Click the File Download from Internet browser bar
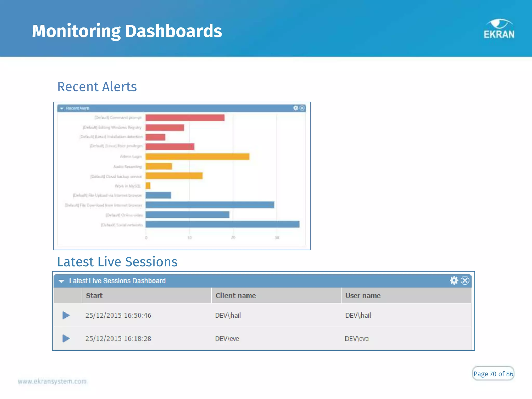The width and height of the screenshot is (532, 399). [x=210, y=205]
